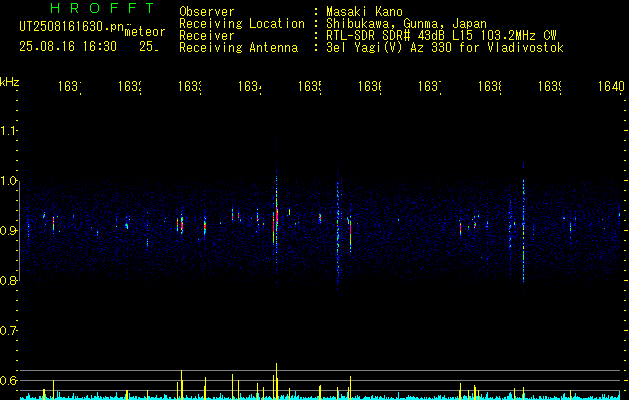
Task: Click the 1.1 kHz frequency axis label
Action: 8,131
